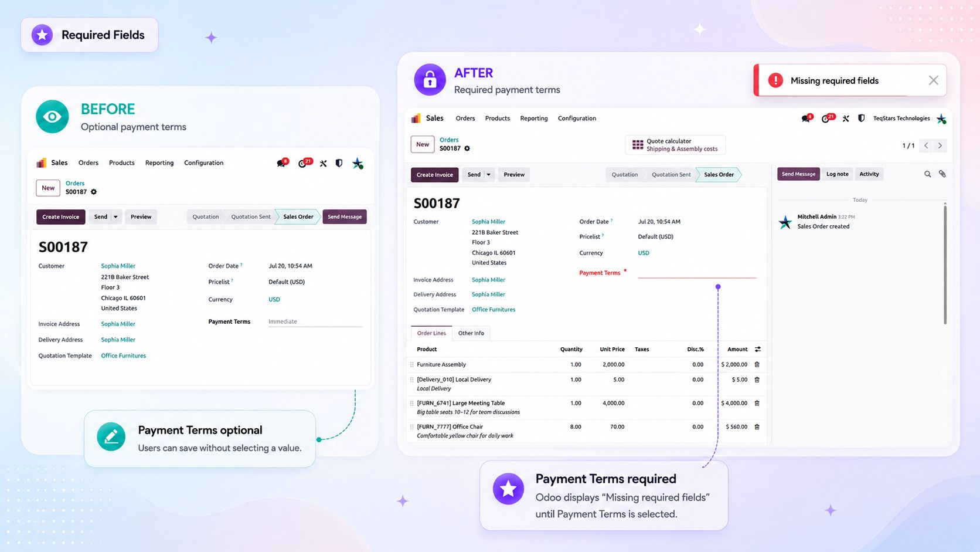Viewport: 980px width, 552px height.
Task: Select the Quotation status in BEFORE window
Action: coord(206,217)
